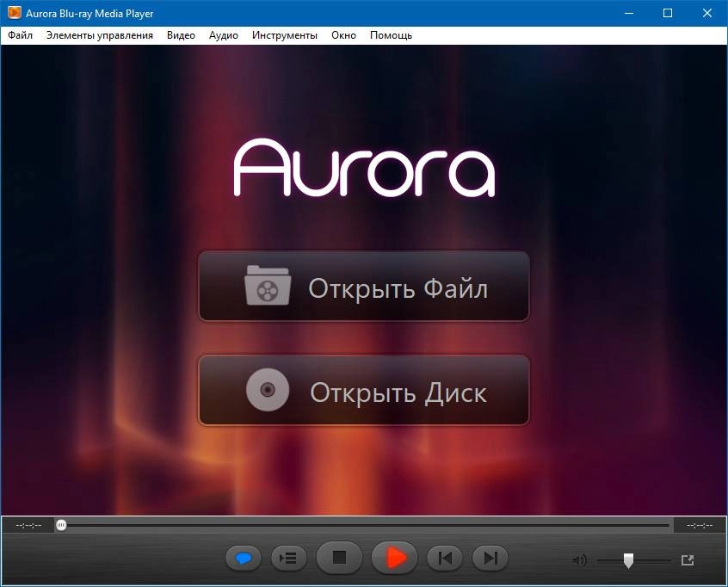
Task: Mute audio with the speaker icon
Action: 579,560
